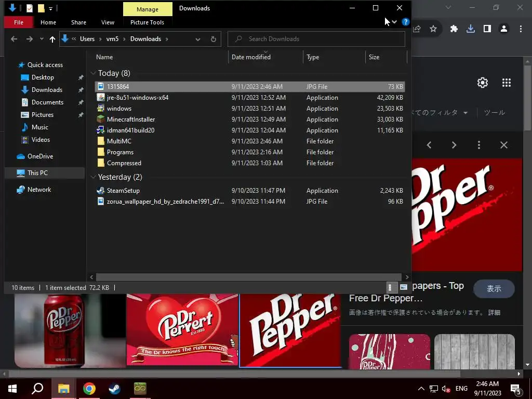Select Network in navigation pane
Screen dimensions: 532x399
click(39, 190)
